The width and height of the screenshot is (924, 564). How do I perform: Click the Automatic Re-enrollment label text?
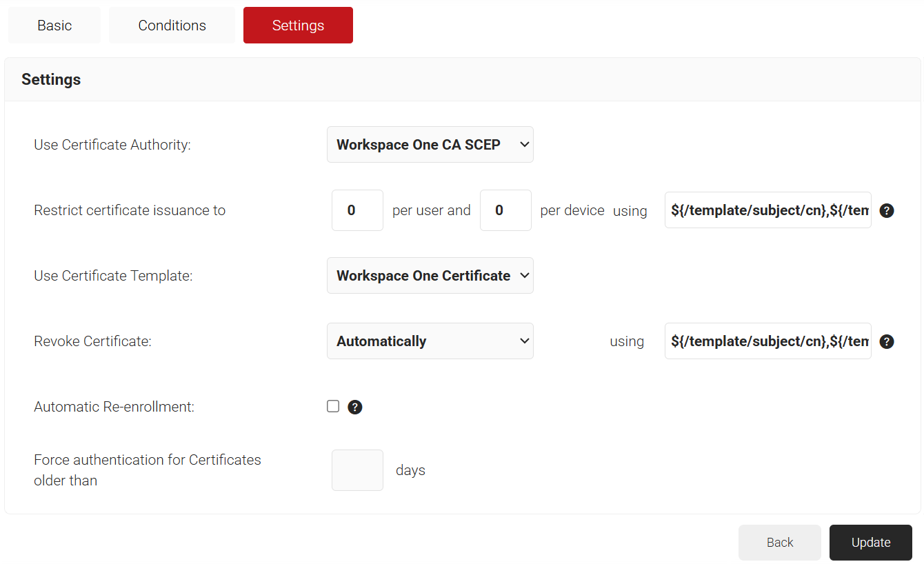114,407
